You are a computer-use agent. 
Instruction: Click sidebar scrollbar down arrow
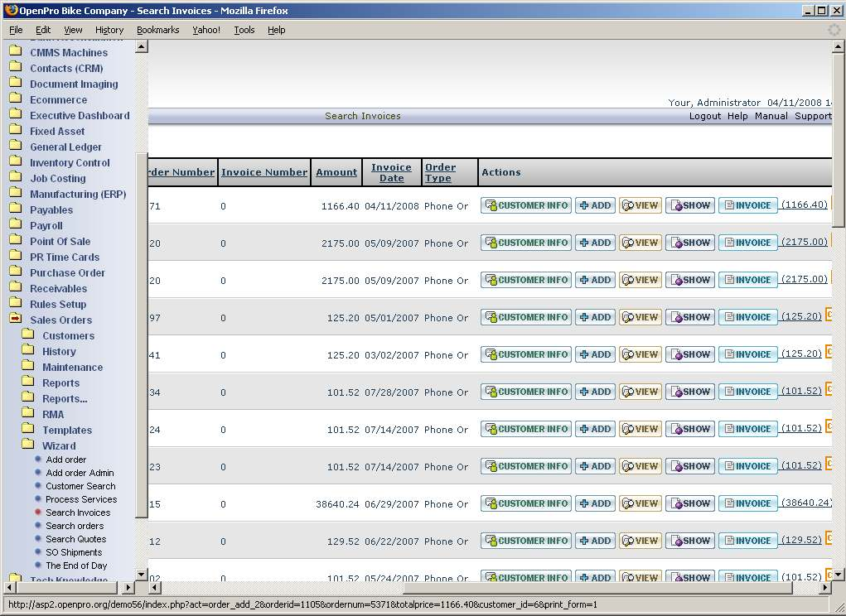pos(141,574)
